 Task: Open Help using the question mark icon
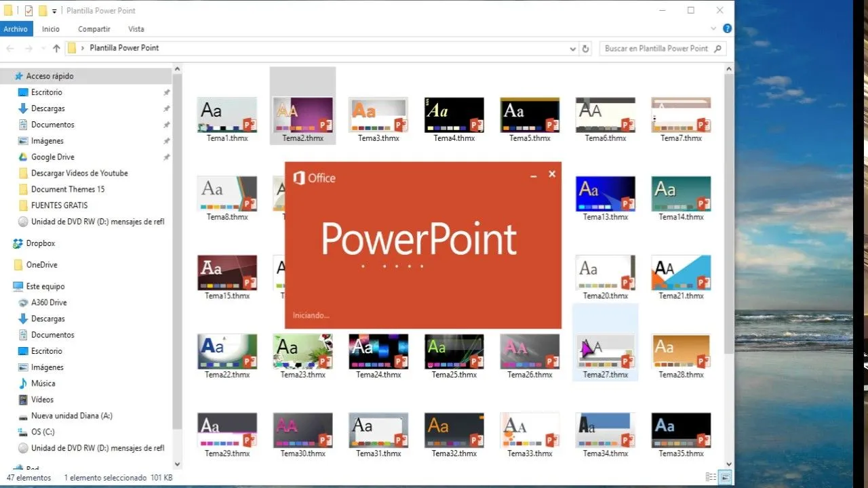pyautogui.click(x=727, y=28)
